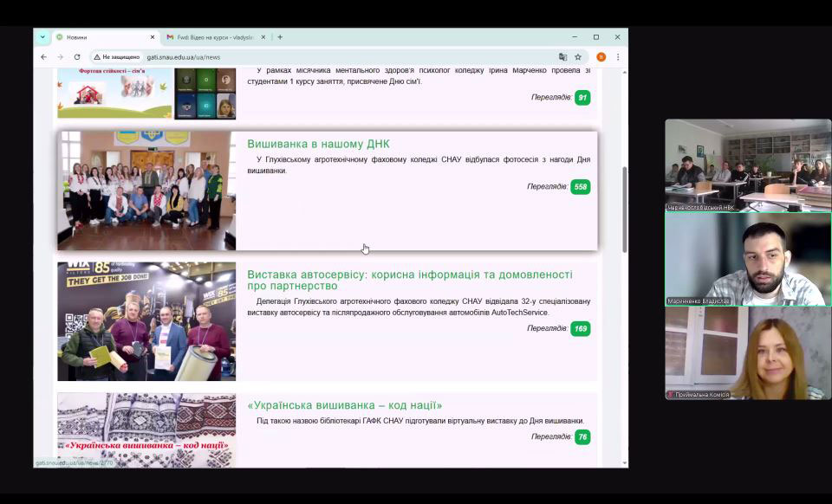Open the Виставка автосервісу article headline
The image size is (832, 504).
(410, 280)
